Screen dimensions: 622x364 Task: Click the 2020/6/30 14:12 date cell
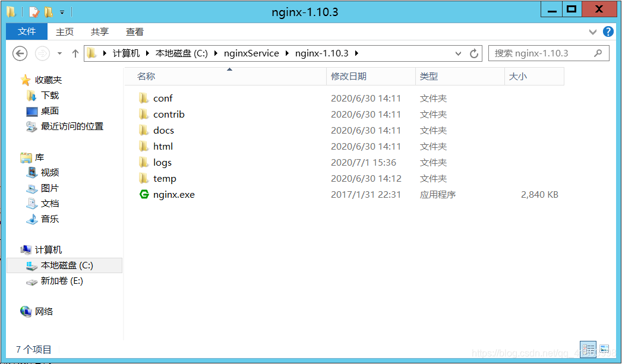pyautogui.click(x=366, y=178)
